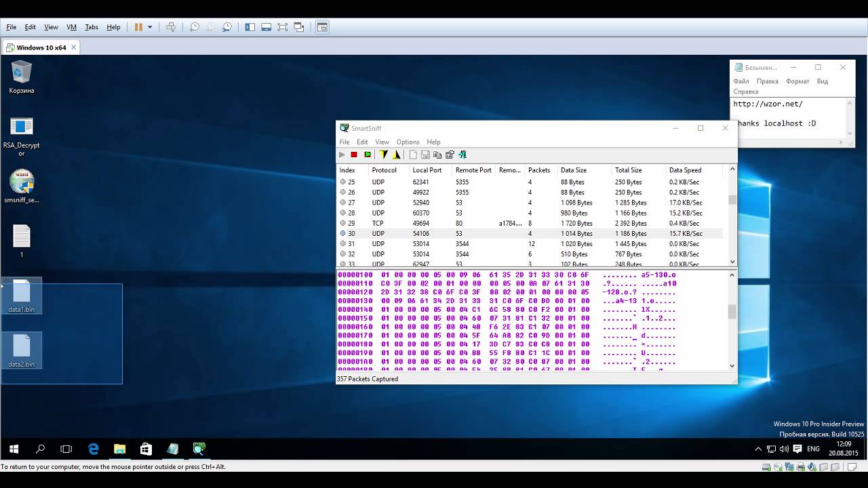Stop capture with the red square button
The height and width of the screenshot is (488, 868).
point(354,155)
